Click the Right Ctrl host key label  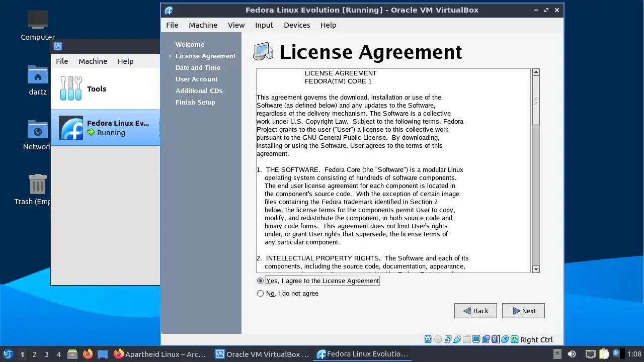point(536,340)
